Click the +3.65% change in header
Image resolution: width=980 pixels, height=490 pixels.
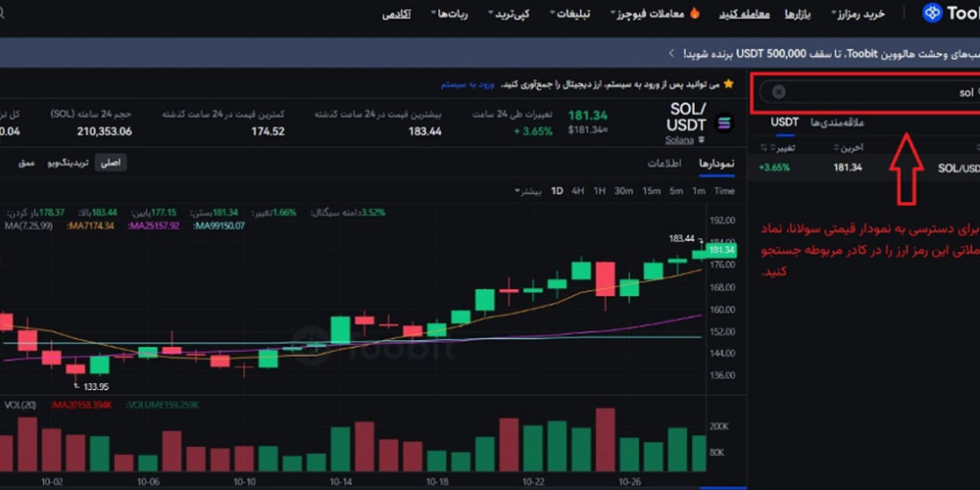click(x=534, y=131)
